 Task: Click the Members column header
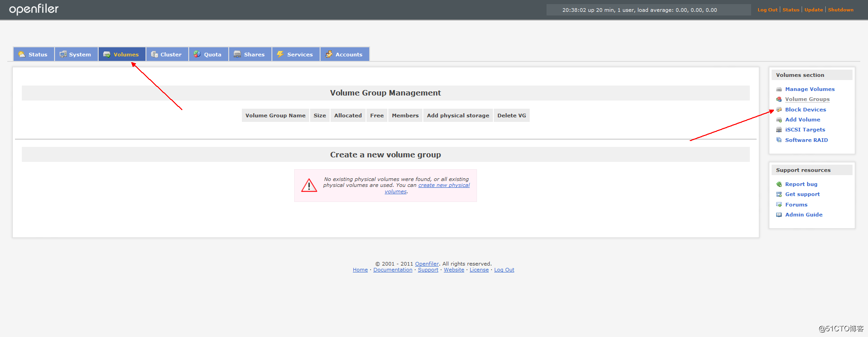pyautogui.click(x=405, y=116)
